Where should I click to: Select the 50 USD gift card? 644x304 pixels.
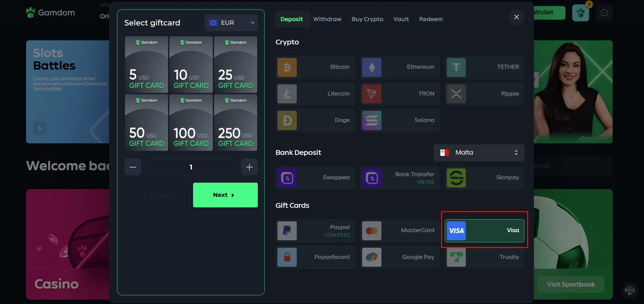pyautogui.click(x=146, y=123)
